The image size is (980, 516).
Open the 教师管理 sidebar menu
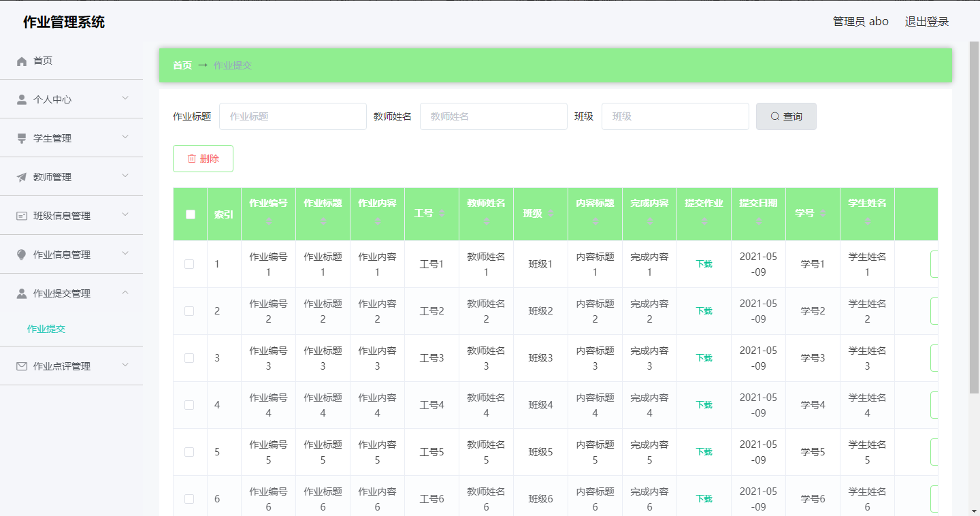(x=71, y=177)
